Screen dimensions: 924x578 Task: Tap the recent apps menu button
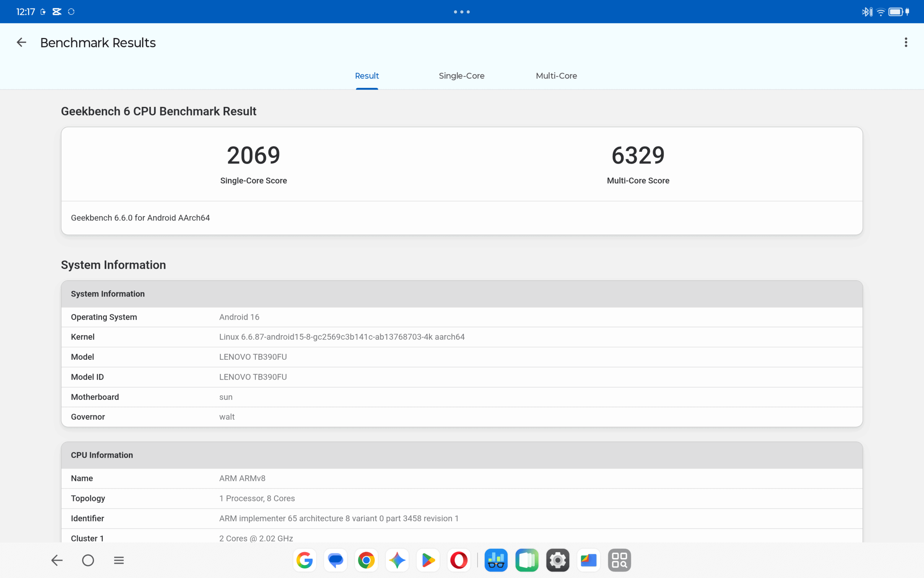click(x=119, y=560)
